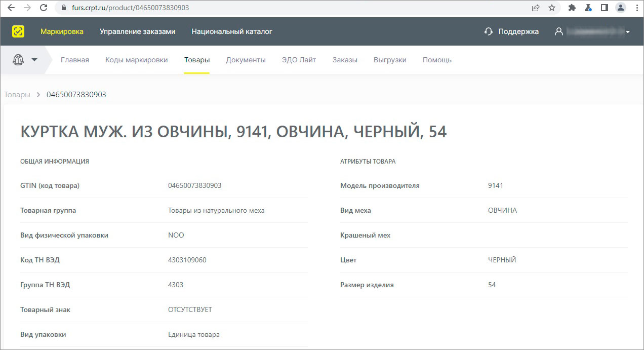Image resolution: width=644 pixels, height=350 pixels.
Task: Open the browser profile avatar
Action: (x=621, y=8)
